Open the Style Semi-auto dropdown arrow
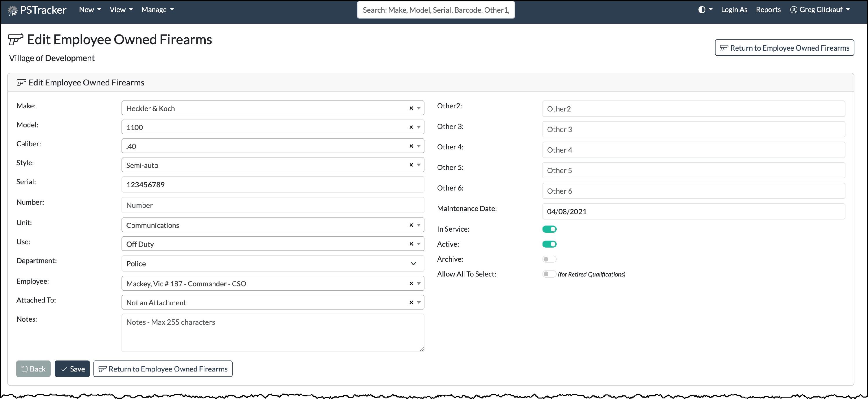Screen dimensions: 868x399 tap(419, 165)
